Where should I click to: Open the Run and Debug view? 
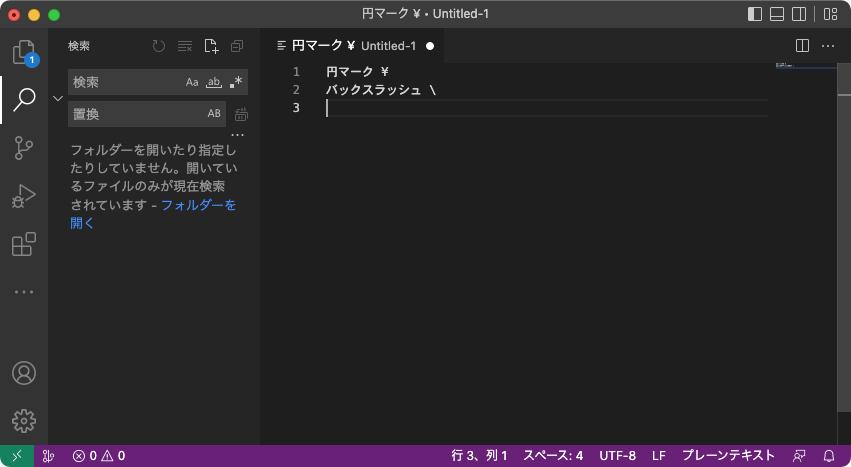[x=24, y=196]
